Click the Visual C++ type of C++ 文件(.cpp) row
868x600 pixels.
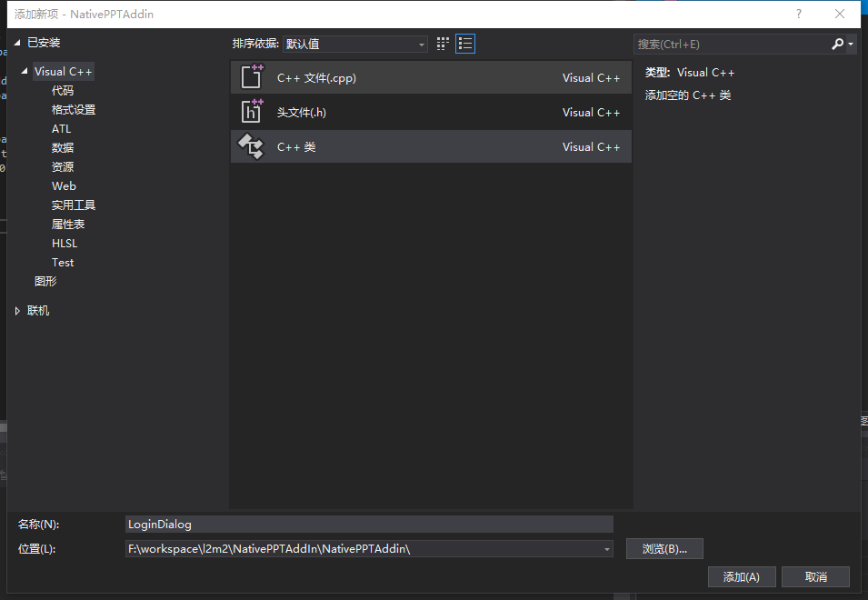591,78
